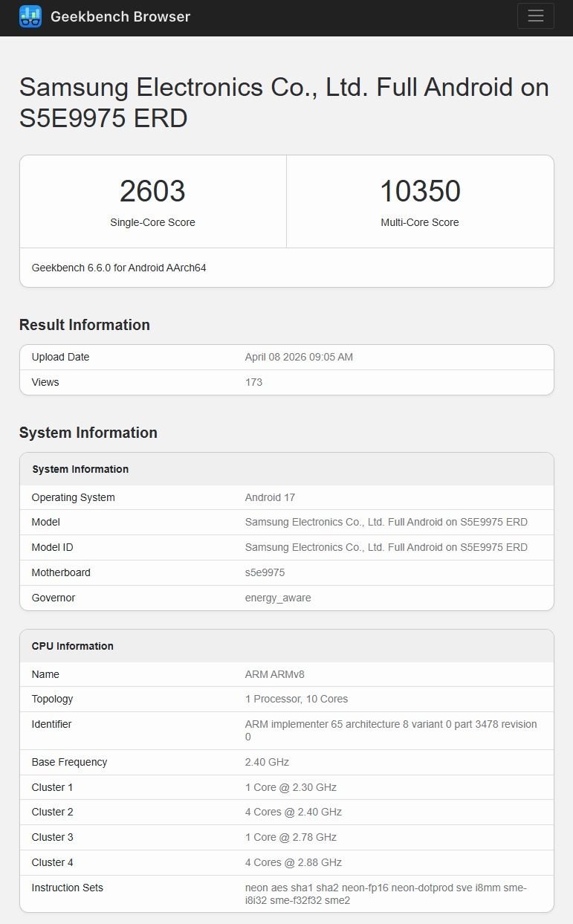
Task: Click the Cluster 4 row with 2.88 GHz
Action: [x=293, y=862]
